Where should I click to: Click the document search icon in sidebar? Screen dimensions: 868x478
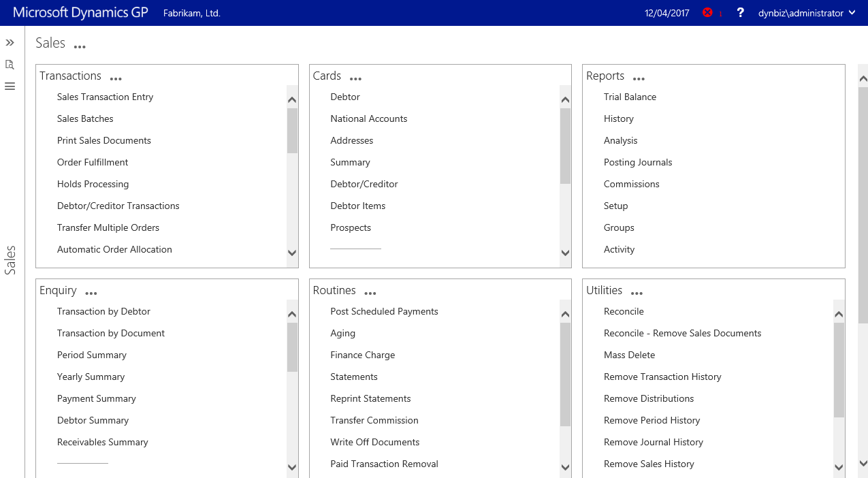(10, 65)
